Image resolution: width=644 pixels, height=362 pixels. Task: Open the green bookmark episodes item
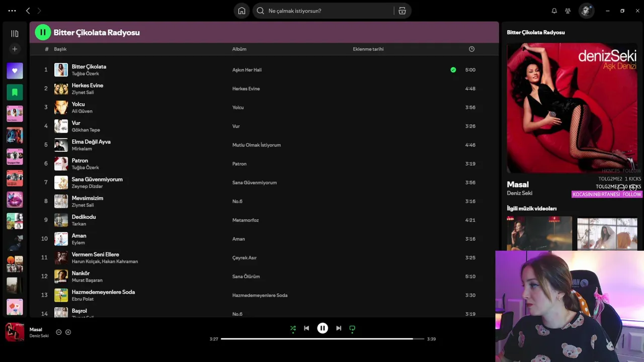(15, 92)
